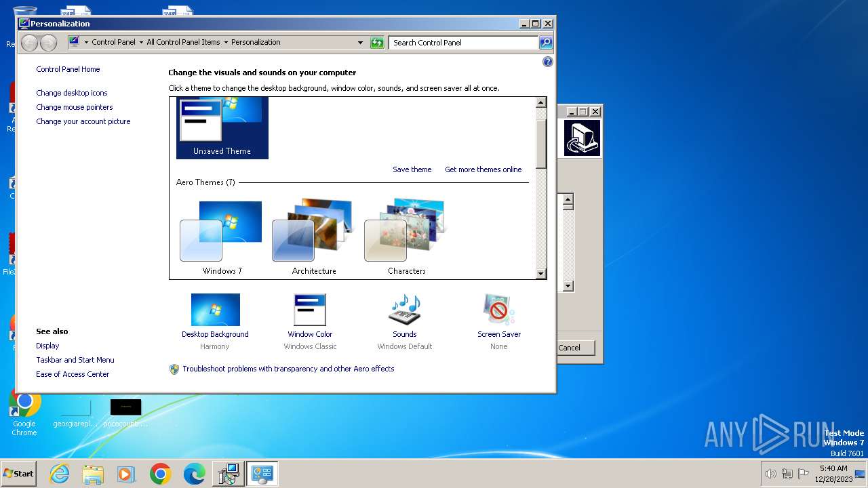868x488 pixels.
Task: Click the Action Center flag icon
Action: pos(804,474)
